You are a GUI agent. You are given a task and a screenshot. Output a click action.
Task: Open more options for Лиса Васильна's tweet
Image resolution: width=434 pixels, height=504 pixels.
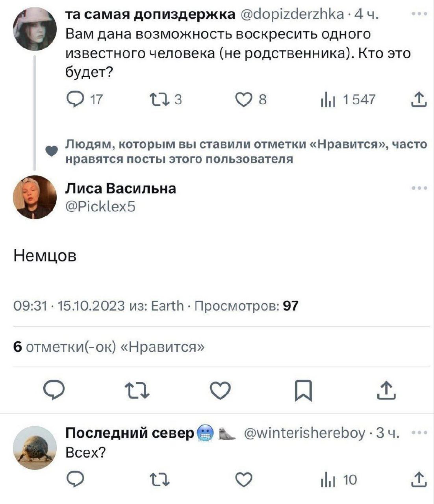[x=419, y=188]
